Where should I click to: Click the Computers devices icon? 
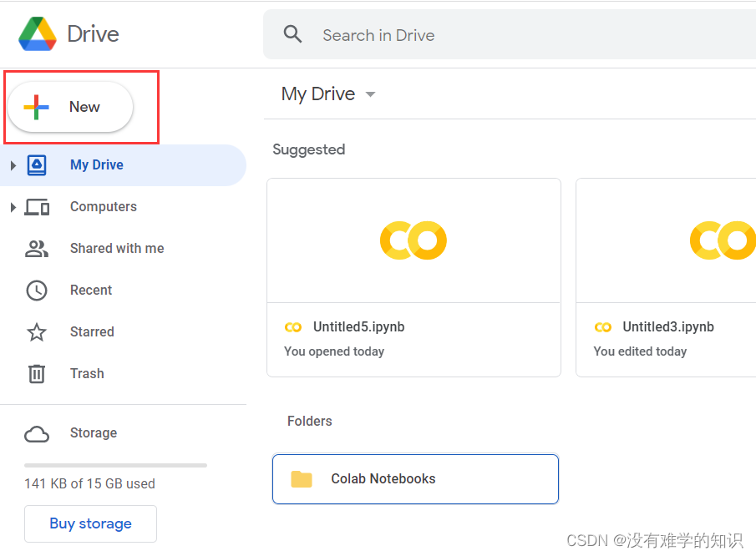click(x=37, y=206)
